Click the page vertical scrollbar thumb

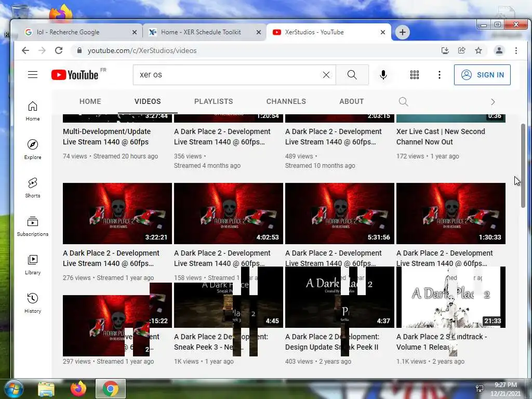point(523,166)
